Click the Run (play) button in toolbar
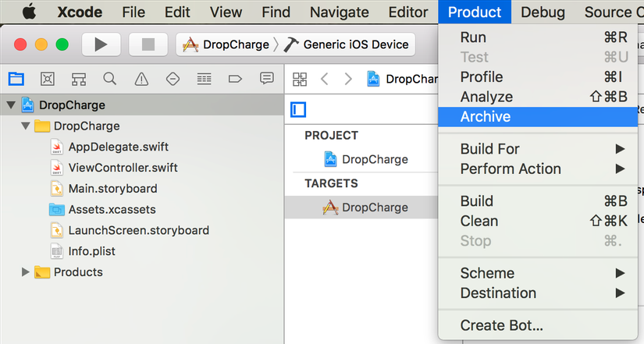 pyautogui.click(x=101, y=44)
